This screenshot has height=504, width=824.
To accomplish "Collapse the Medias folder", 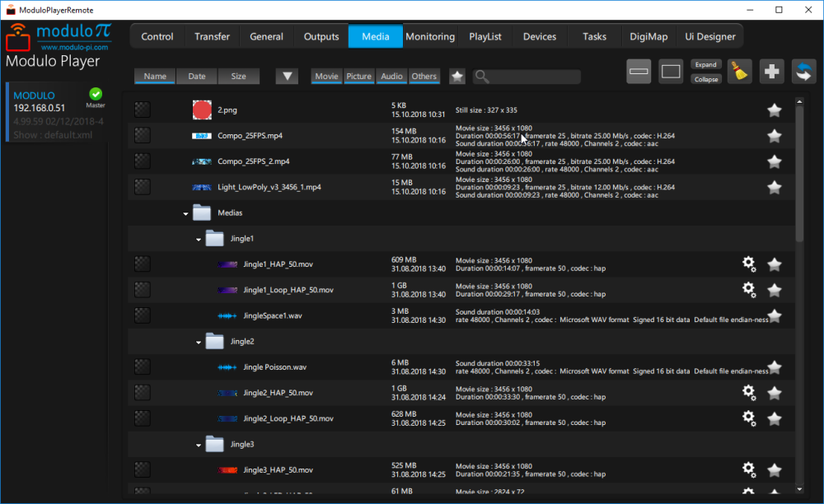I will point(185,212).
